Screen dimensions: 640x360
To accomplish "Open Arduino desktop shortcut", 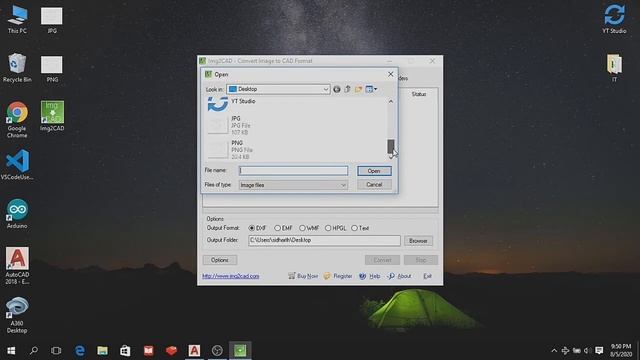I will (17, 213).
